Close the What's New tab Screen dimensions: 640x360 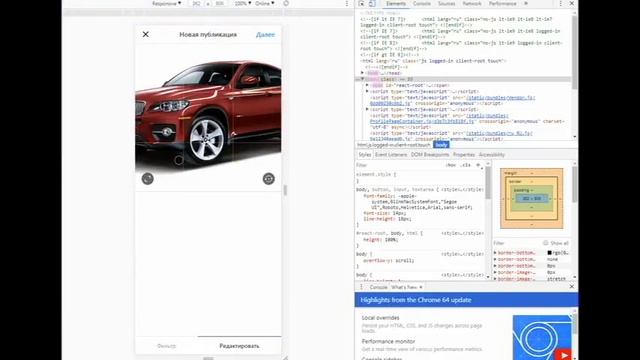point(421,287)
